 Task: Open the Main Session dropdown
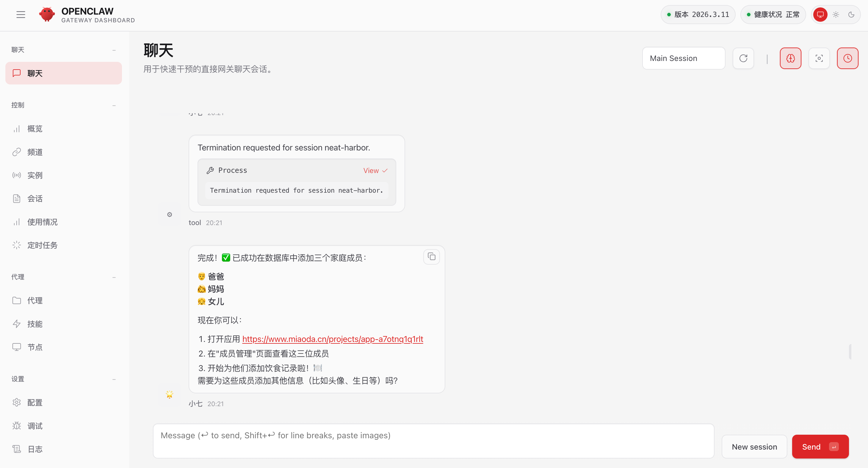(683, 58)
